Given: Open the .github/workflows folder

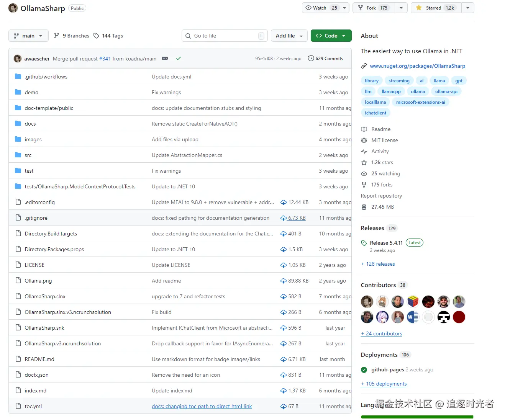Looking at the screenshot, I should tap(46, 77).
